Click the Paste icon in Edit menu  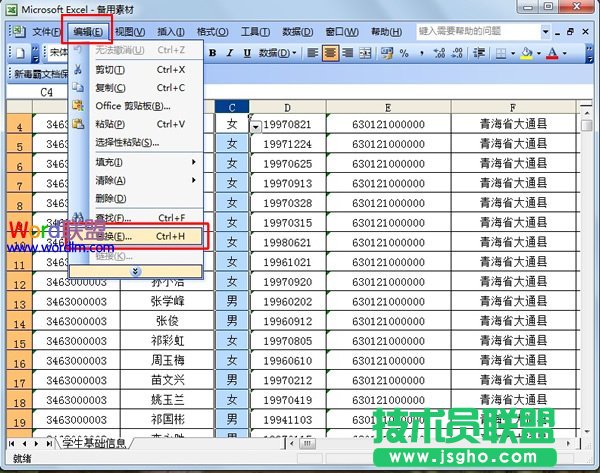[x=79, y=124]
